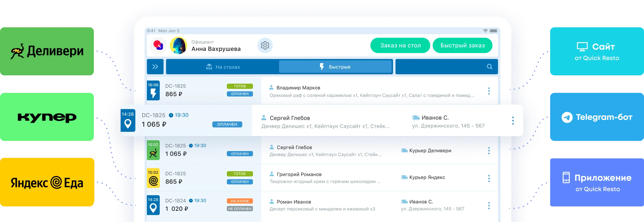Viewport: 644px width, 222px height.
Task: Click lightning icon on Vladimir Markov order
Action: (x=153, y=93)
